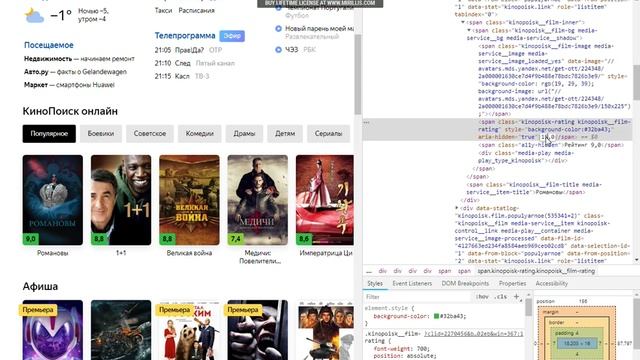The height and width of the screenshot is (360, 640).
Task: Select the a11y-hidden Рейтинг span line
Action: click(551, 145)
